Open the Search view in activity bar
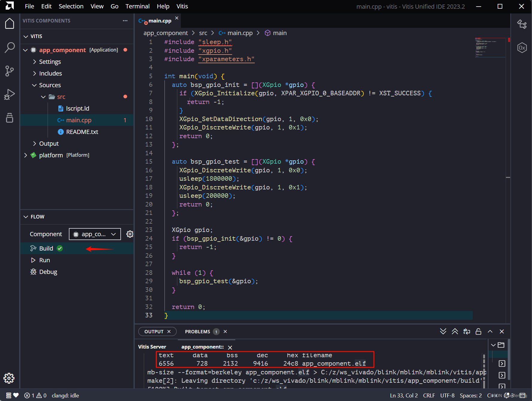532x401 pixels. tap(10, 47)
